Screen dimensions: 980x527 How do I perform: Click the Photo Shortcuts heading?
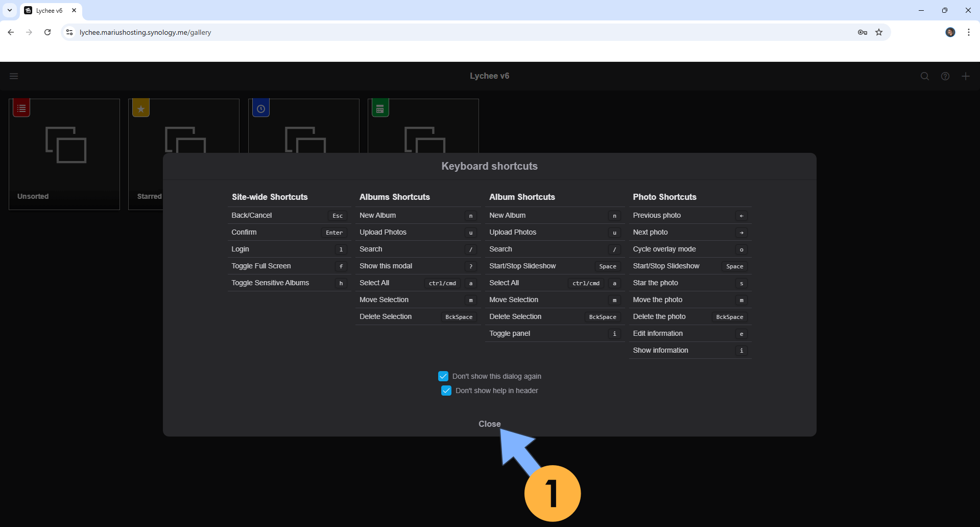tap(664, 197)
